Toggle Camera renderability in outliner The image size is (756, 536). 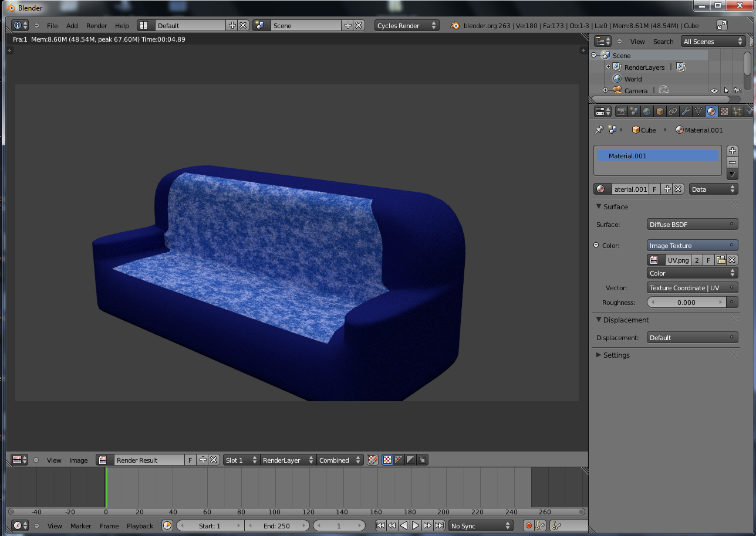coord(737,91)
